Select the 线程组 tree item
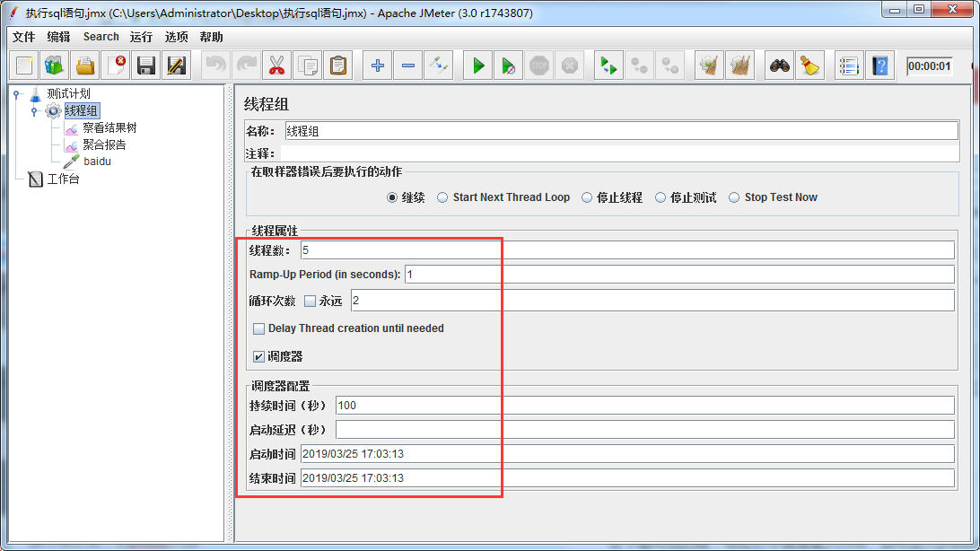Viewport: 980px width, 551px height. coord(82,110)
